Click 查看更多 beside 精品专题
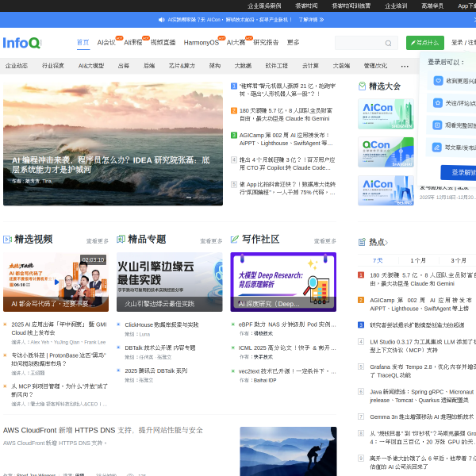 pyautogui.click(x=211, y=241)
